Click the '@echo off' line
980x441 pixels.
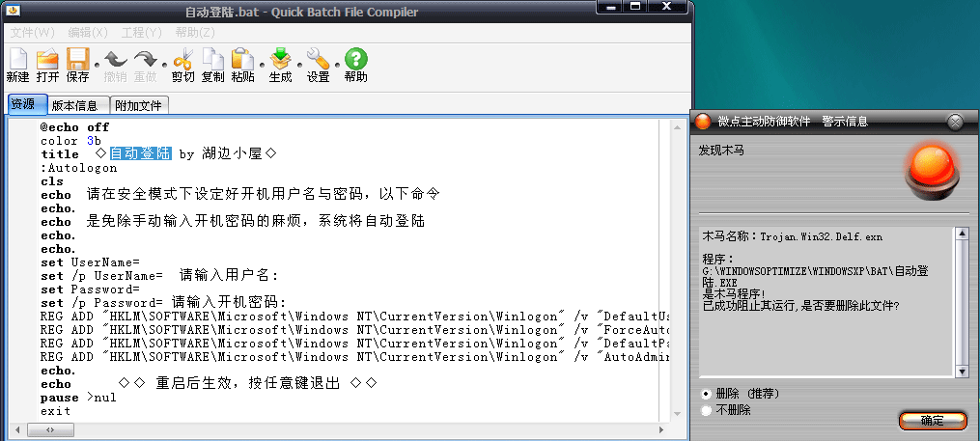point(75,127)
